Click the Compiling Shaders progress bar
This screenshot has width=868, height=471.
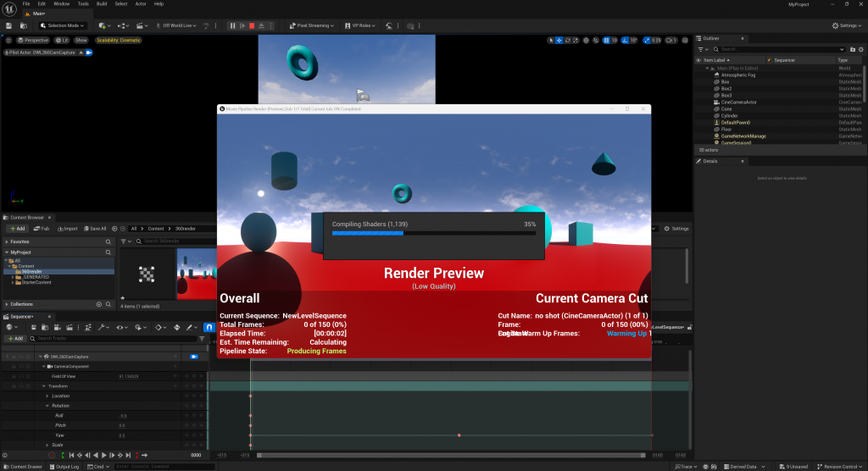click(x=433, y=234)
